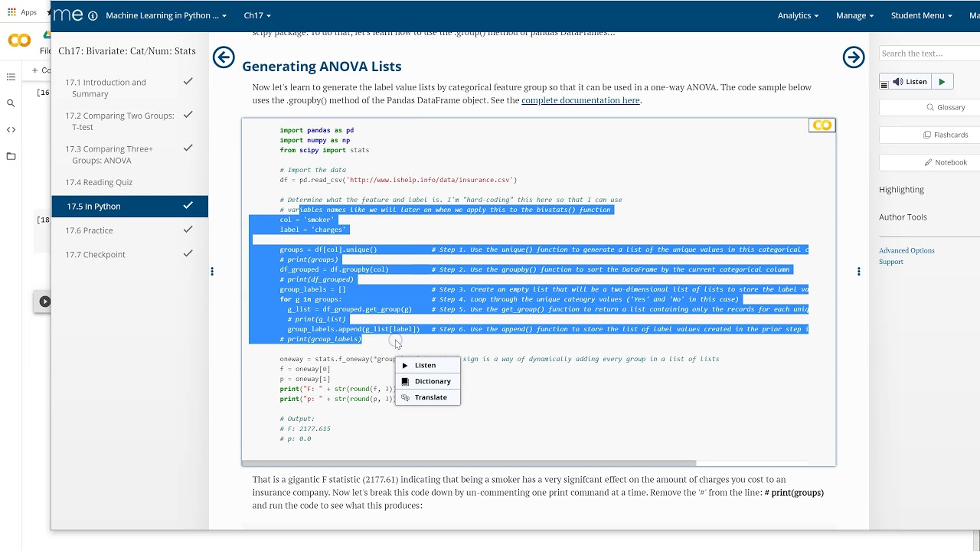Go to previous page with left arrow

[x=224, y=57]
